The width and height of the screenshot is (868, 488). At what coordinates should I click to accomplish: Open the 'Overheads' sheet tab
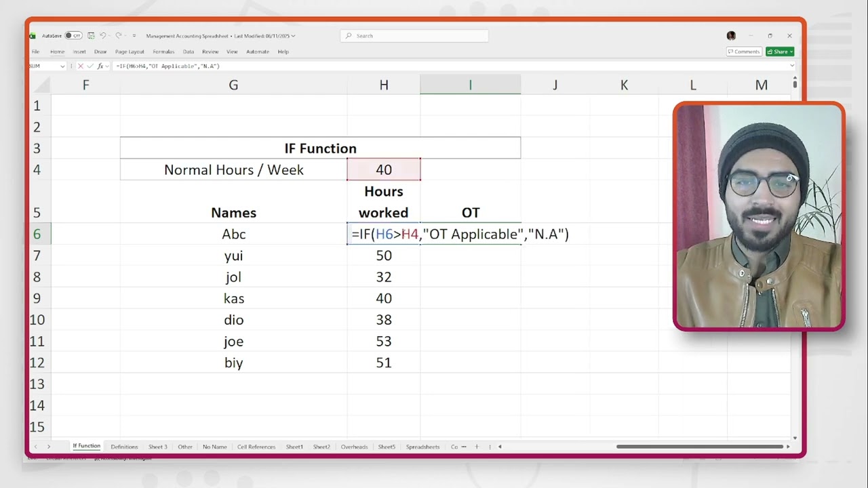354,447
